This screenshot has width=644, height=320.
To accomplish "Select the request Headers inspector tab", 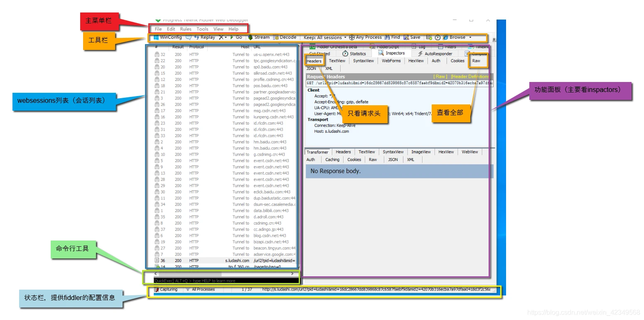I will [x=314, y=61].
